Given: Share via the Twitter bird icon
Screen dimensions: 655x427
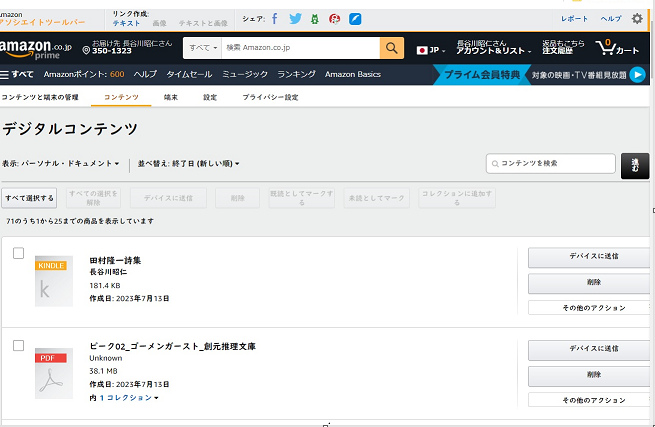Looking at the screenshot, I should click(x=295, y=19).
